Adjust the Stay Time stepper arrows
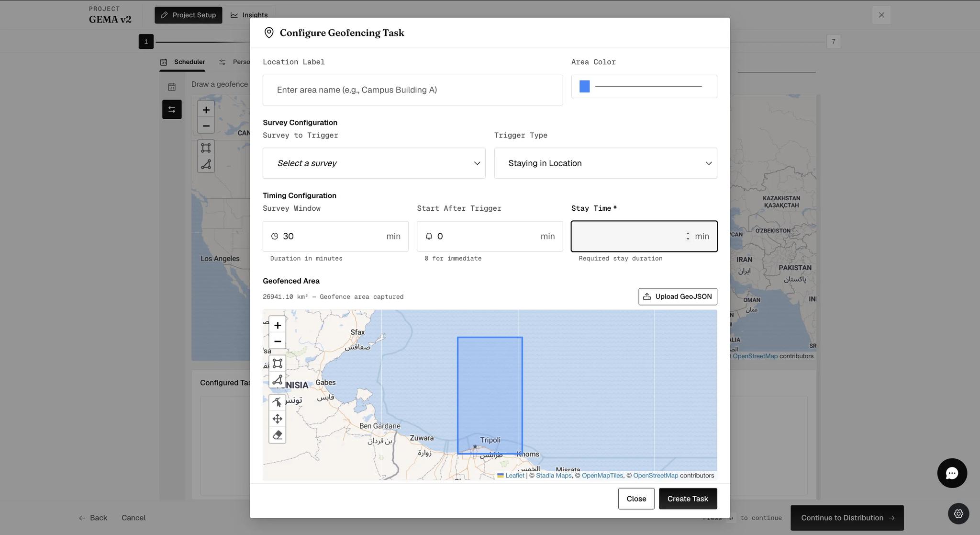The width and height of the screenshot is (980, 535). [688, 236]
